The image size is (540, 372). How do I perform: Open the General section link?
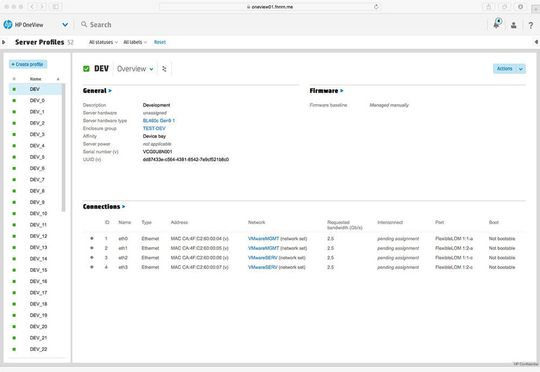(97, 91)
